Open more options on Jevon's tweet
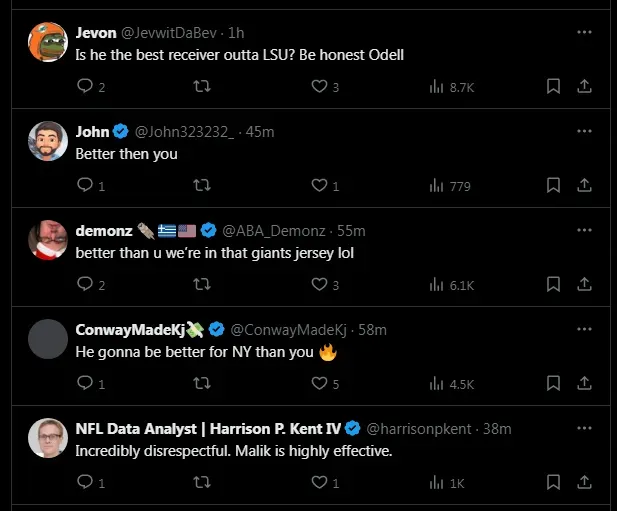This screenshot has width=617, height=511. (584, 32)
